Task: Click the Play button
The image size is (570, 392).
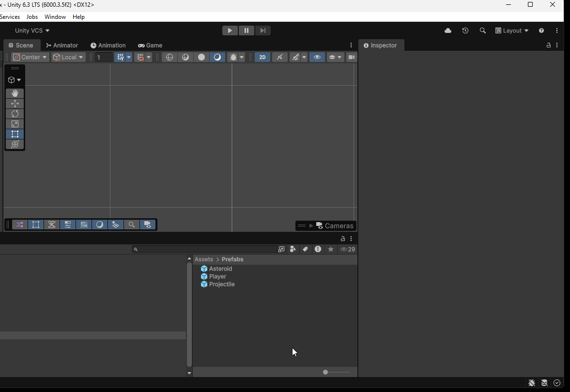Action: [230, 30]
